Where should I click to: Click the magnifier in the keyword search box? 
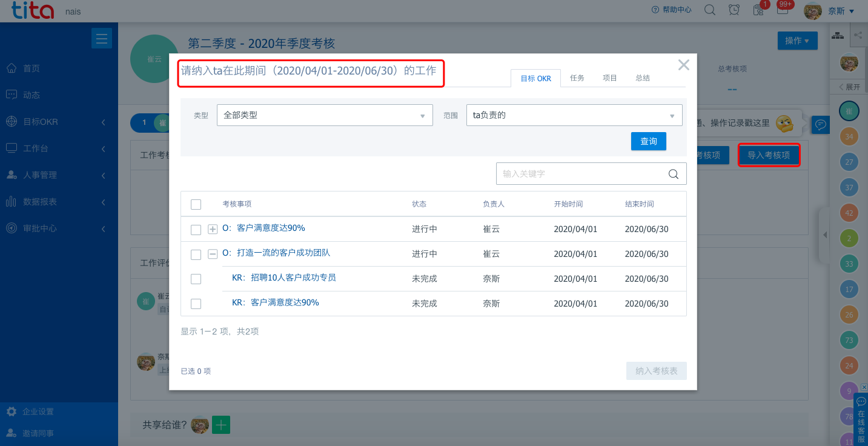[x=674, y=174]
